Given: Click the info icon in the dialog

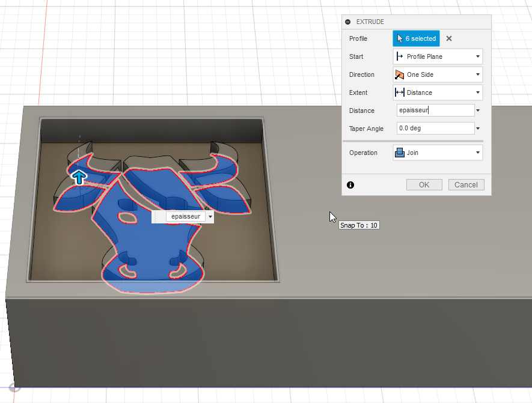Looking at the screenshot, I should [x=350, y=185].
